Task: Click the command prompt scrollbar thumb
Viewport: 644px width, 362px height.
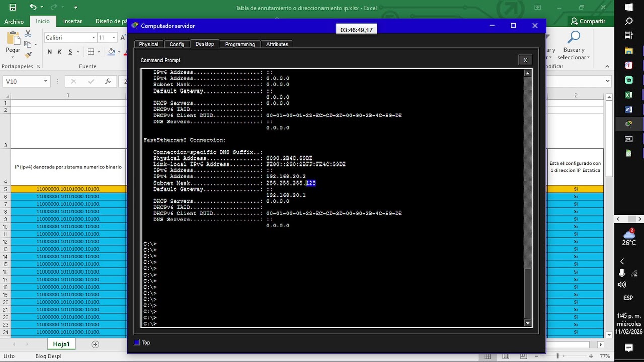Action: coord(527,293)
